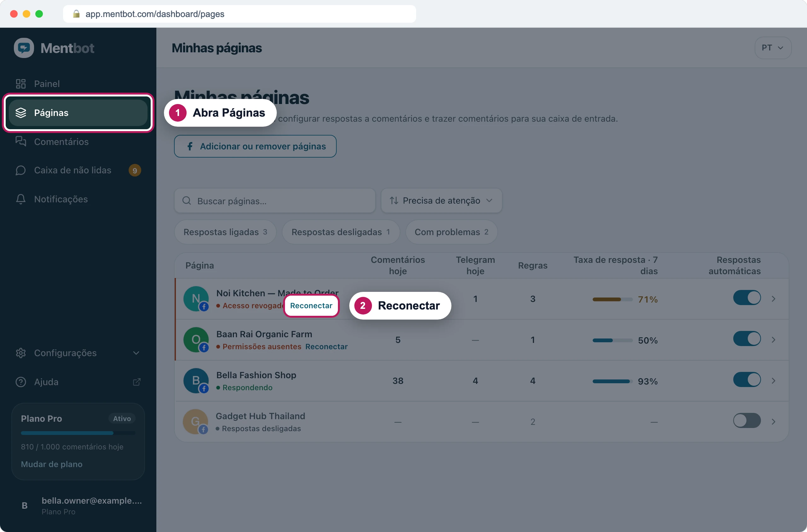
Task: Click the Páginas layers icon
Action: tap(21, 113)
